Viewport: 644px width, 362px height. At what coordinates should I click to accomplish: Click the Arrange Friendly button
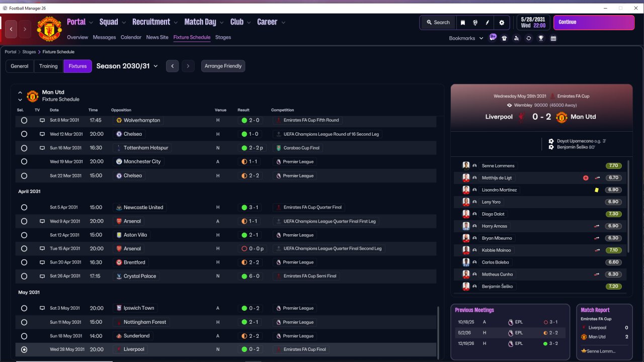pyautogui.click(x=223, y=66)
